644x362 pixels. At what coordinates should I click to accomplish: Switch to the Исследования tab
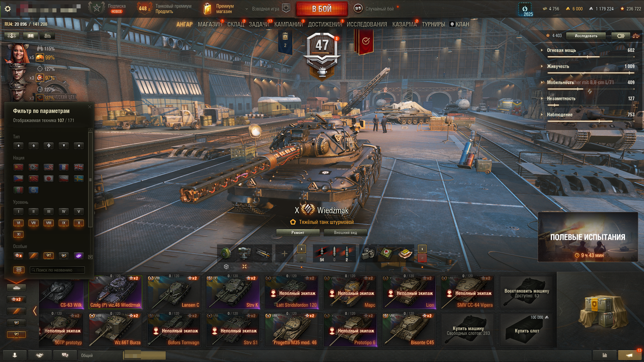(367, 24)
